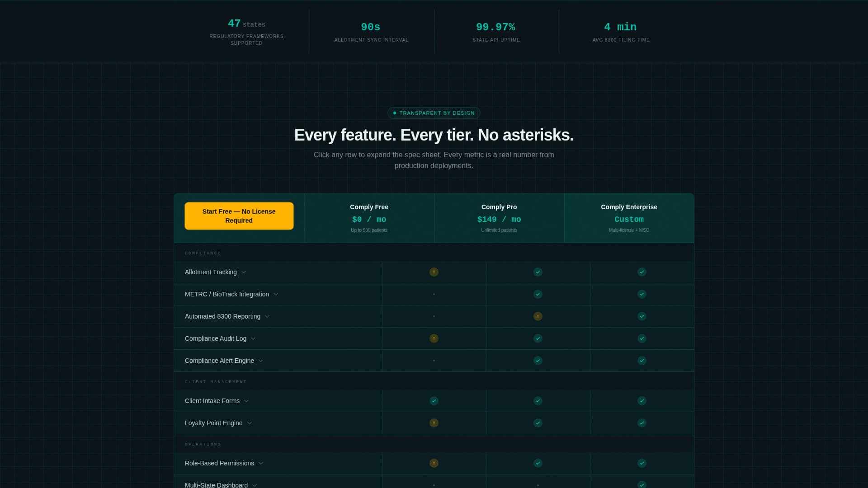Click Allotment Tracking partial icon in Free column
Screen dimensions: 868x488
click(x=434, y=272)
